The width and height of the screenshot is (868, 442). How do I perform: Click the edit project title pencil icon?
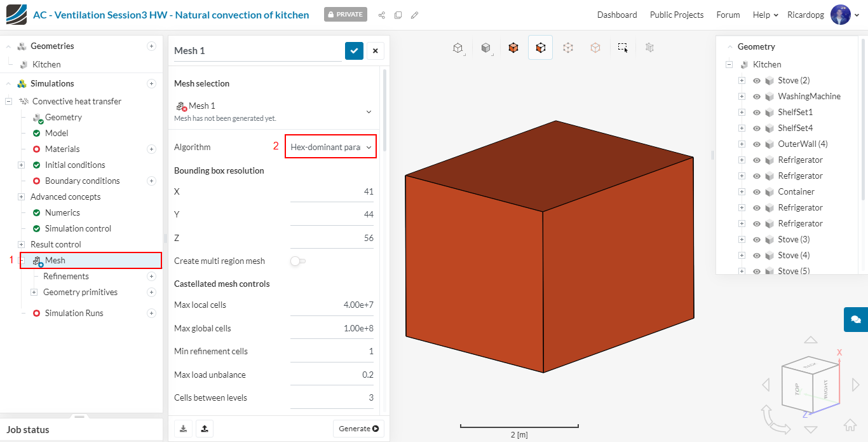click(x=414, y=15)
